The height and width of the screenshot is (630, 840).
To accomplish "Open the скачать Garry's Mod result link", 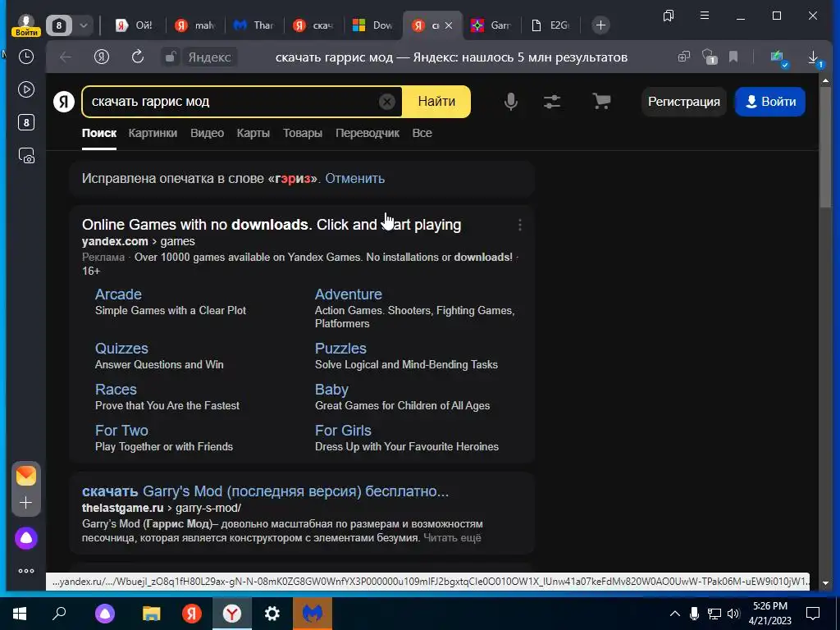I will (x=265, y=491).
